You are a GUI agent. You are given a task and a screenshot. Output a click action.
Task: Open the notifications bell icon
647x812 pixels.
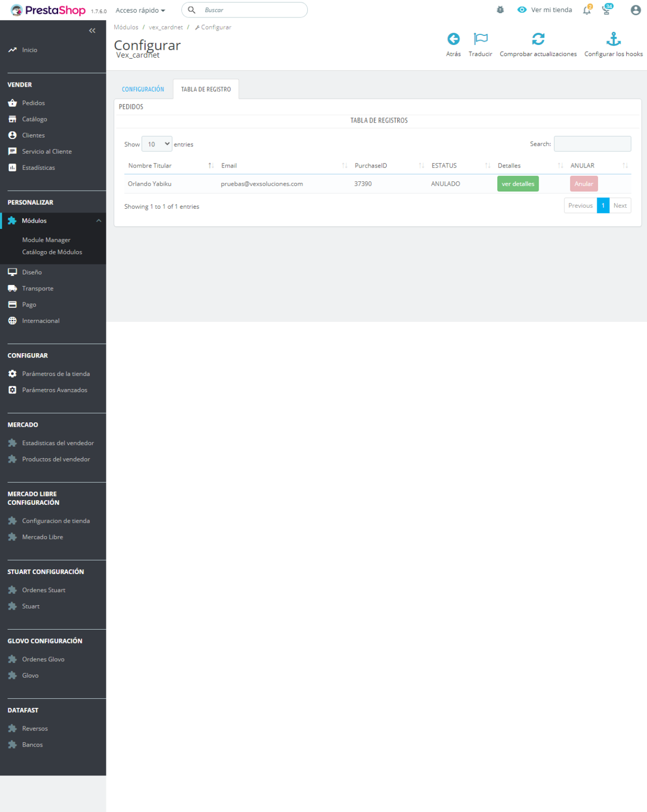[x=586, y=10]
